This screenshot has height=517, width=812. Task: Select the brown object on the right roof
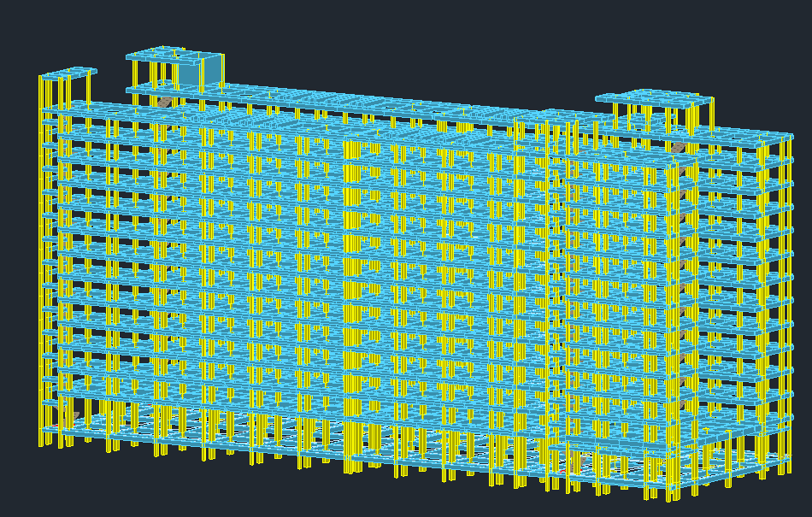click(677, 148)
